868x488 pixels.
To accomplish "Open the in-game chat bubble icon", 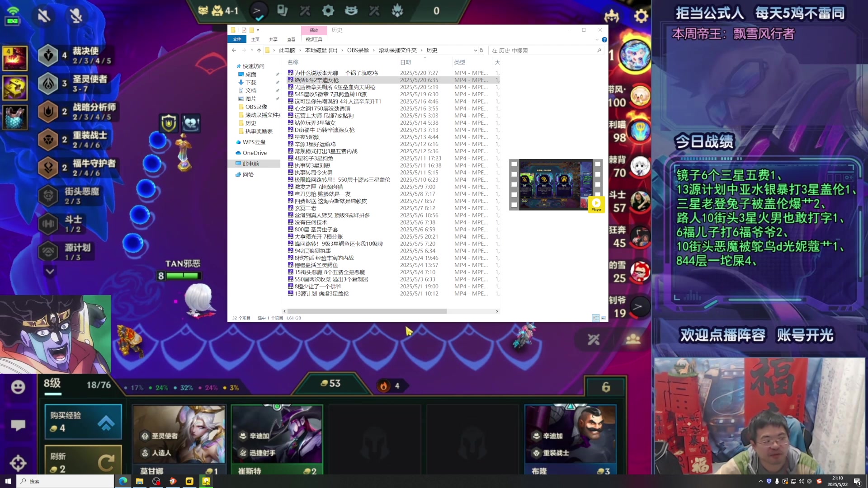I will click(18, 425).
